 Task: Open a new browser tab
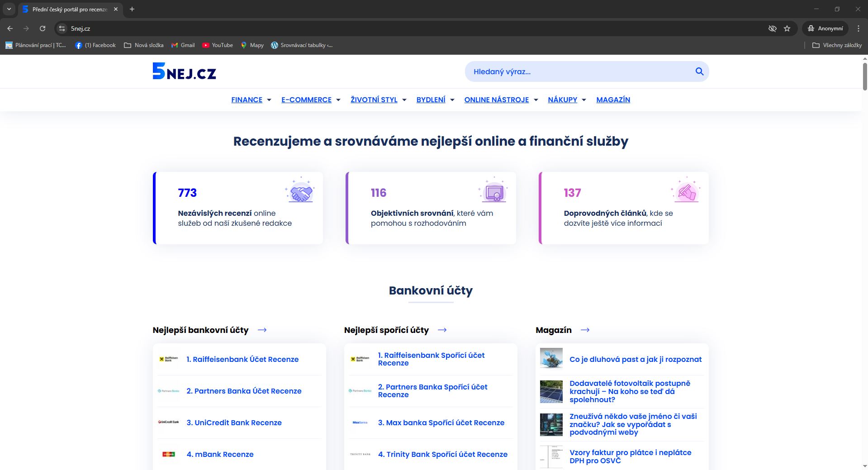[132, 9]
